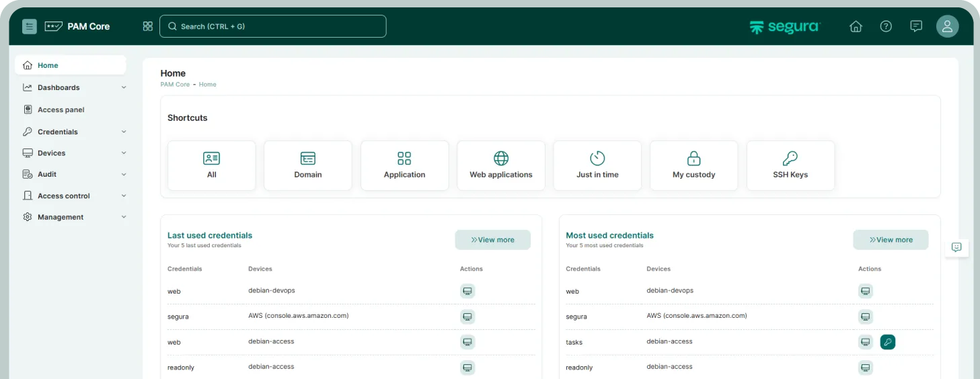Start session for segura AWS in Last used
The width and height of the screenshot is (980, 379).
pos(467,317)
